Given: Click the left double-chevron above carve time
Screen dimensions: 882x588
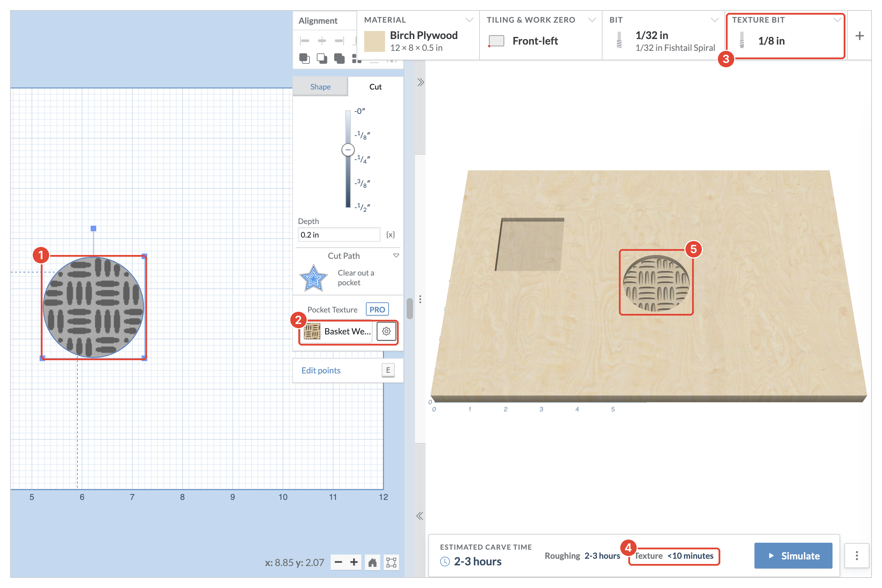Looking at the screenshot, I should [x=420, y=516].
